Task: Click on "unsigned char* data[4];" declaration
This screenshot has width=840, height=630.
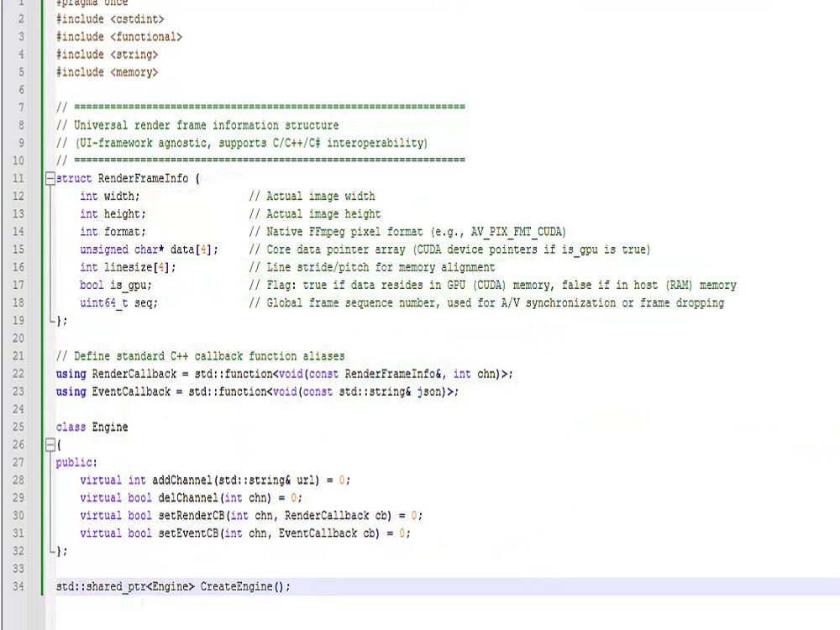Action: [149, 249]
